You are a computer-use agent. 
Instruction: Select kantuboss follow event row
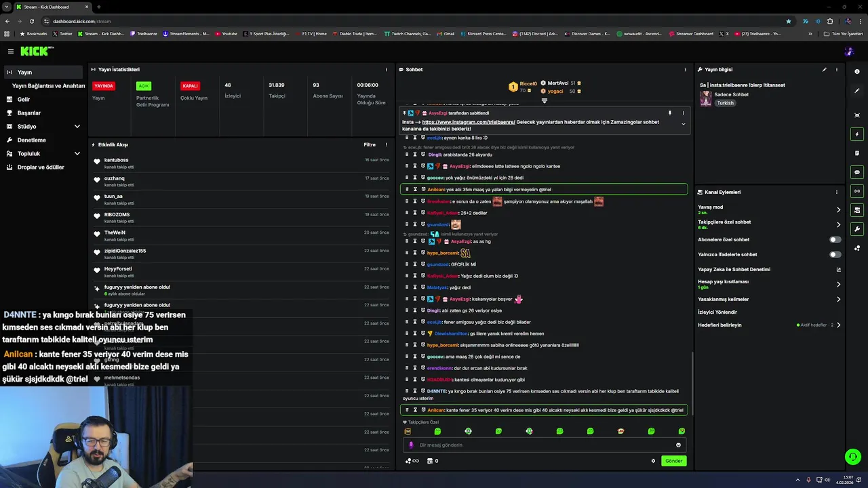coord(241,163)
